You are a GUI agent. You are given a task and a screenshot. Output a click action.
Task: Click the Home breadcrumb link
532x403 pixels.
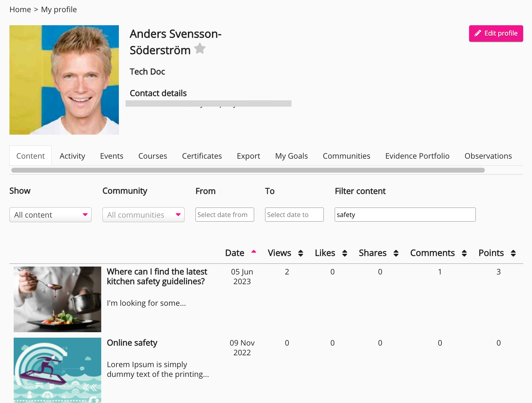pos(20,9)
